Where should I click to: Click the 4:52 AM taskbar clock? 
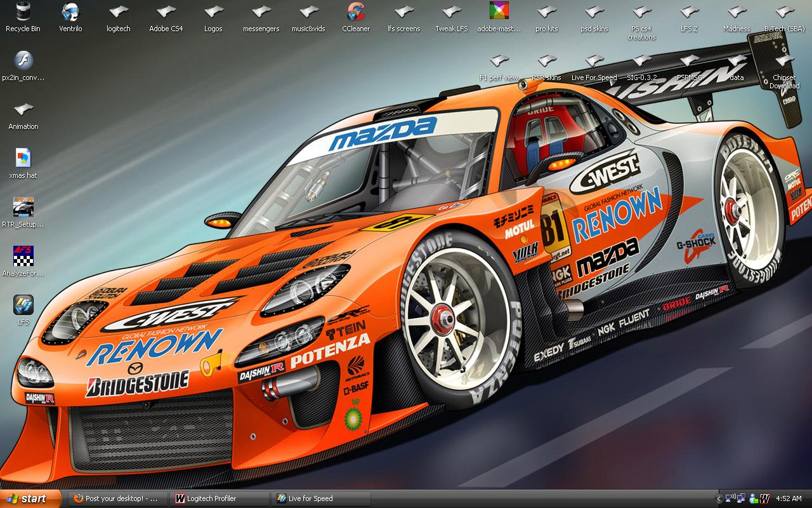click(x=789, y=498)
